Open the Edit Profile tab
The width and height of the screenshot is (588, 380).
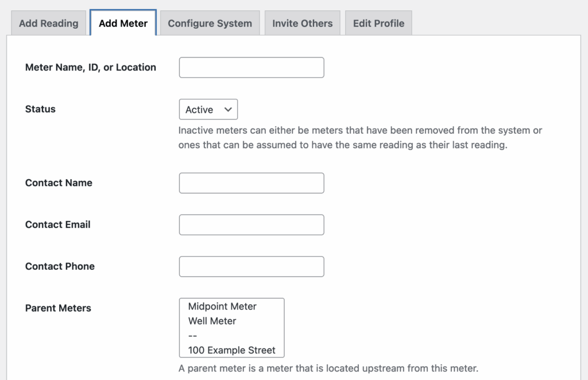(x=378, y=24)
